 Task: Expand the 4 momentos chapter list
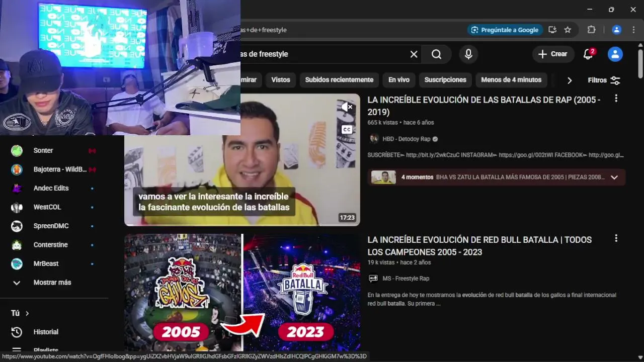tap(614, 177)
